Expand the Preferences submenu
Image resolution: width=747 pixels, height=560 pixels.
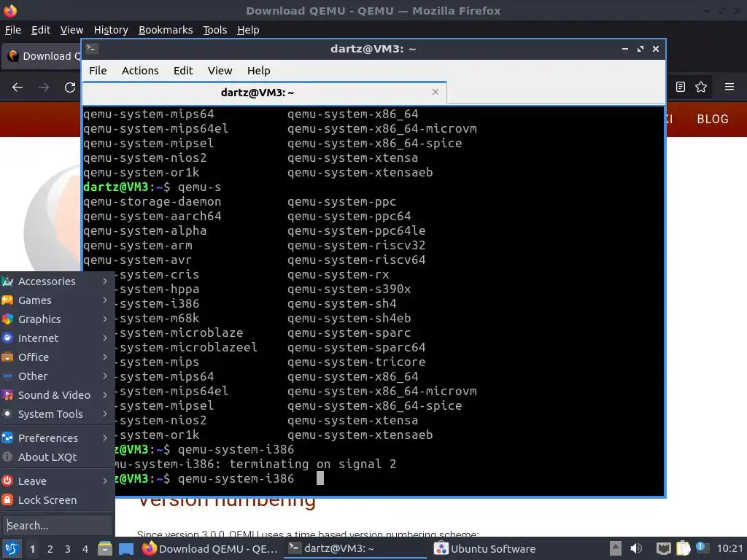tap(55, 438)
